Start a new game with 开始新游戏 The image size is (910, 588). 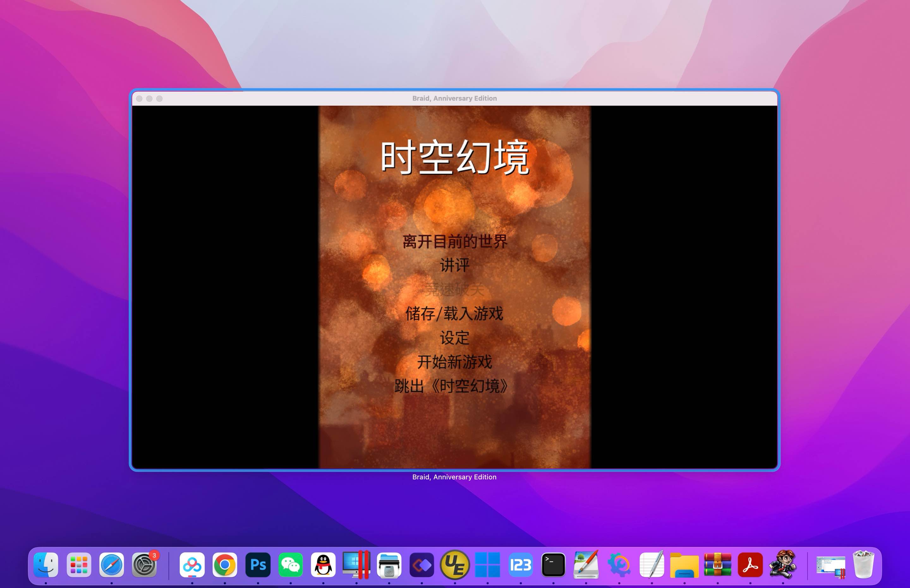pyautogui.click(x=455, y=362)
